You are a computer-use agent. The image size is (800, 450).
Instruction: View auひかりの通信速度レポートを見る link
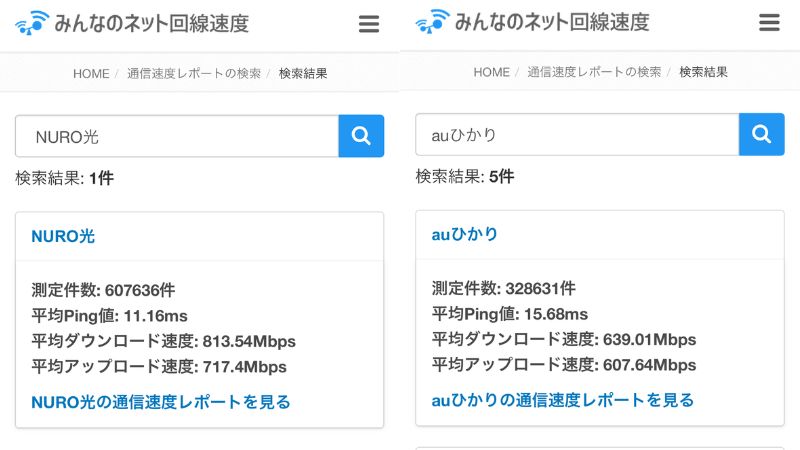click(x=563, y=400)
